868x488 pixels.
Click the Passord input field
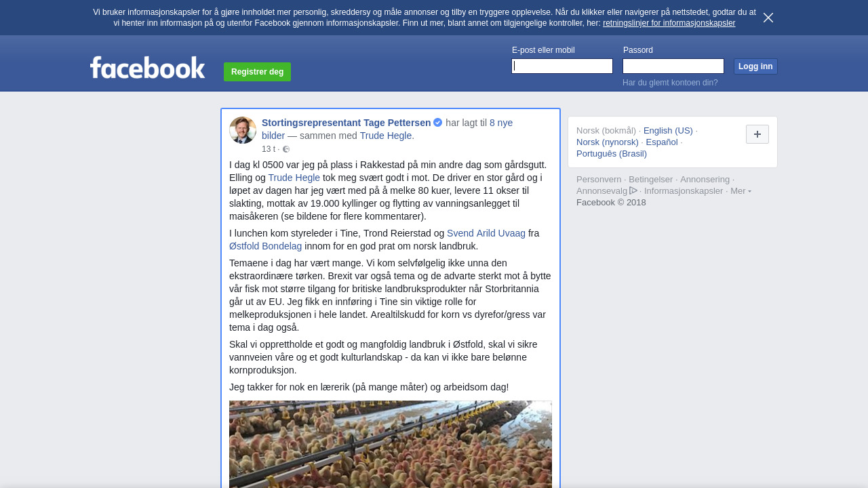(x=673, y=66)
